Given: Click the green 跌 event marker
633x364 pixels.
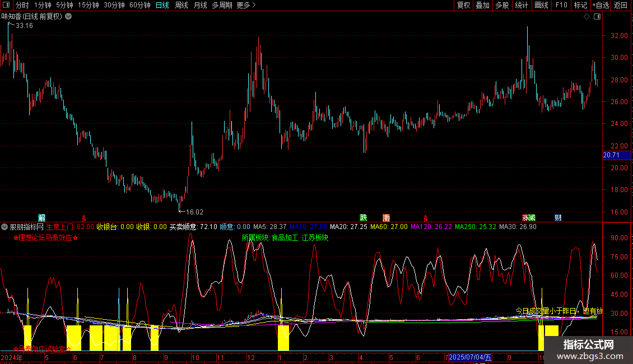Looking at the screenshot, I should [364, 218].
